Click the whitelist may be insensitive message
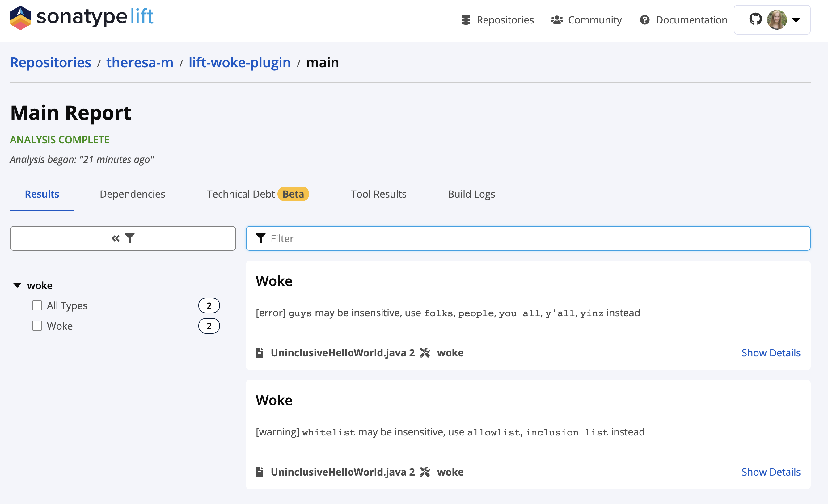828x504 pixels. [x=450, y=432]
